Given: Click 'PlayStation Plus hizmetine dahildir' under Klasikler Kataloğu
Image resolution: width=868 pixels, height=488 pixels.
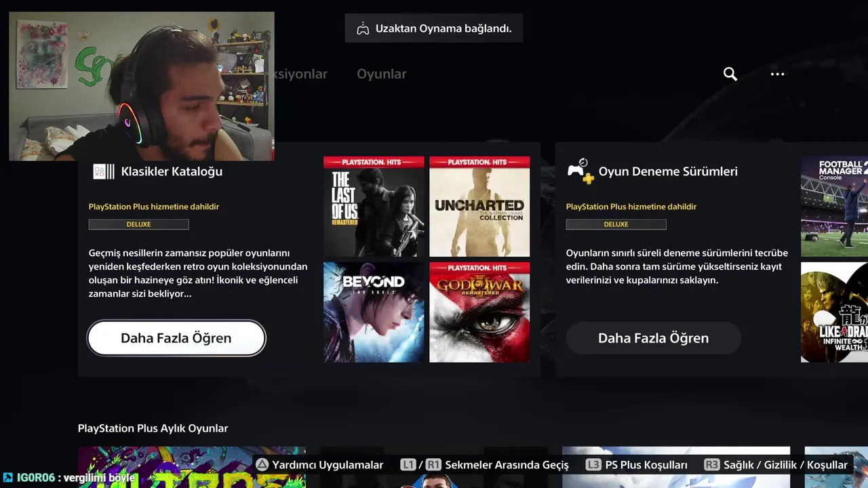Looking at the screenshot, I should [x=154, y=207].
